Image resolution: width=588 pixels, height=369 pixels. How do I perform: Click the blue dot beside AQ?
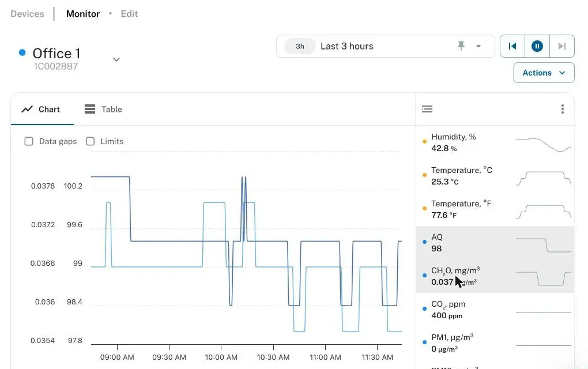[424, 242]
